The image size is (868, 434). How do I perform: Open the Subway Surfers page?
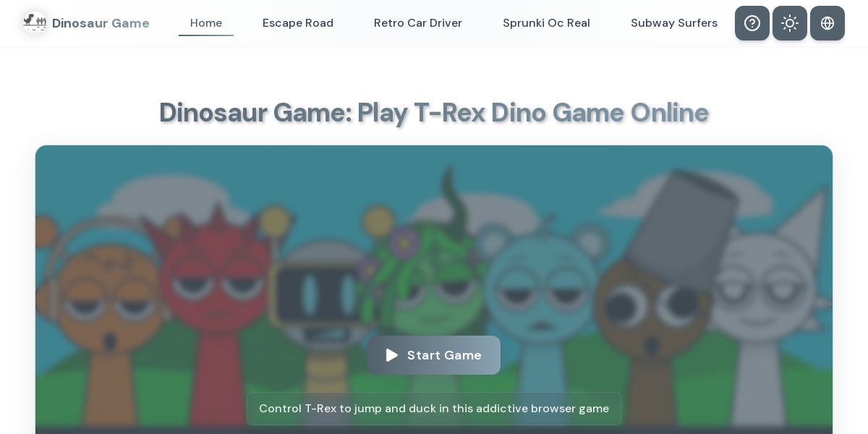(x=674, y=23)
